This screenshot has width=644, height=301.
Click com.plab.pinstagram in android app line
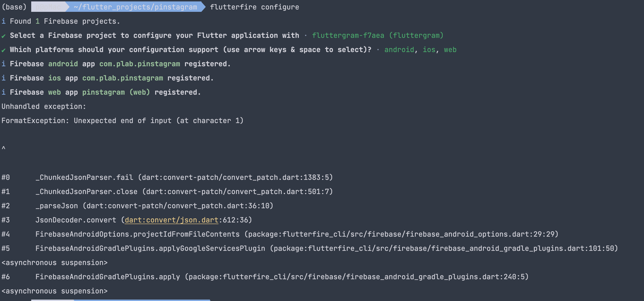coord(139,64)
